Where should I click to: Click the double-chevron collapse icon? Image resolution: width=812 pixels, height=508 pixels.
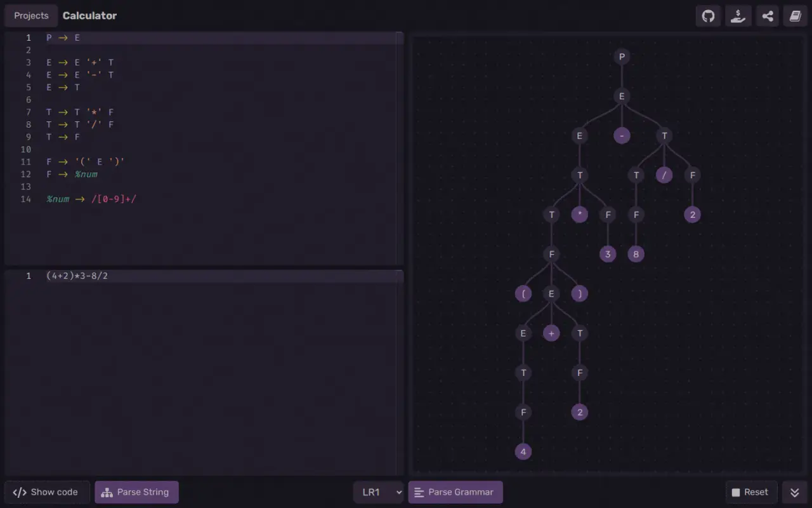795,492
